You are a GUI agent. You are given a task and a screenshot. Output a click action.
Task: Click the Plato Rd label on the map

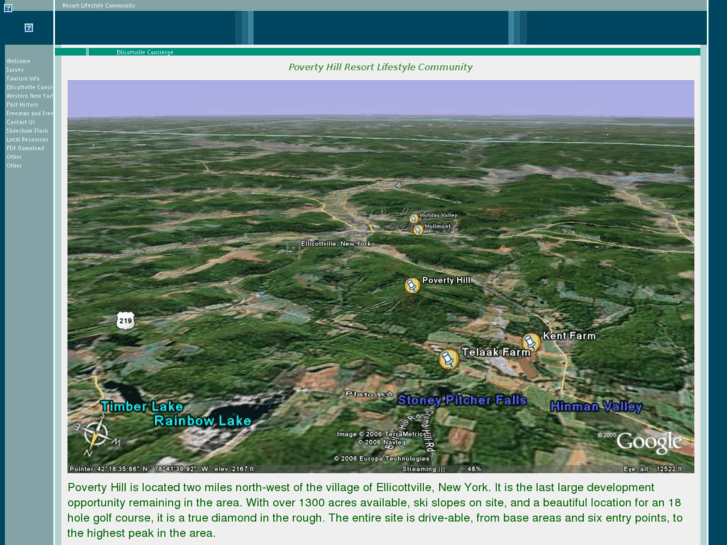click(369, 394)
